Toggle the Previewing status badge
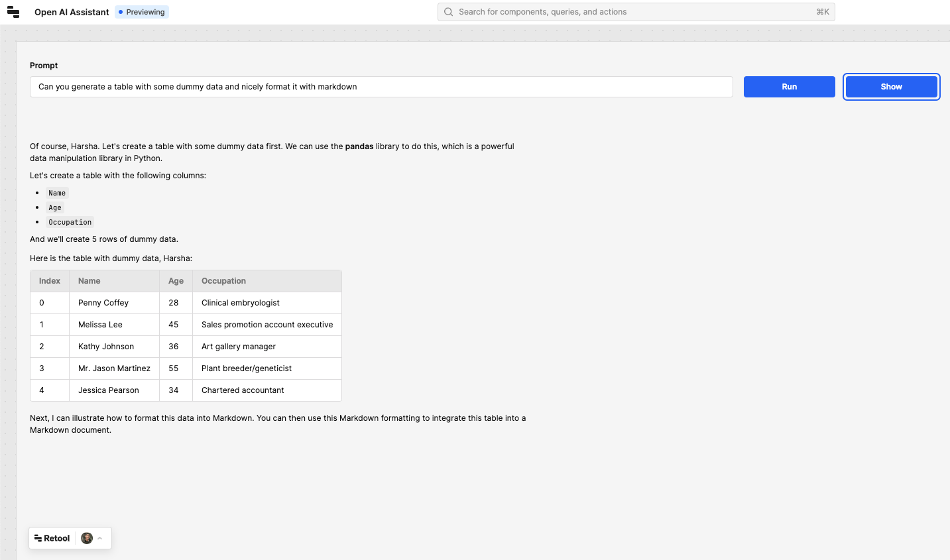This screenshot has width=950, height=560. (x=141, y=11)
